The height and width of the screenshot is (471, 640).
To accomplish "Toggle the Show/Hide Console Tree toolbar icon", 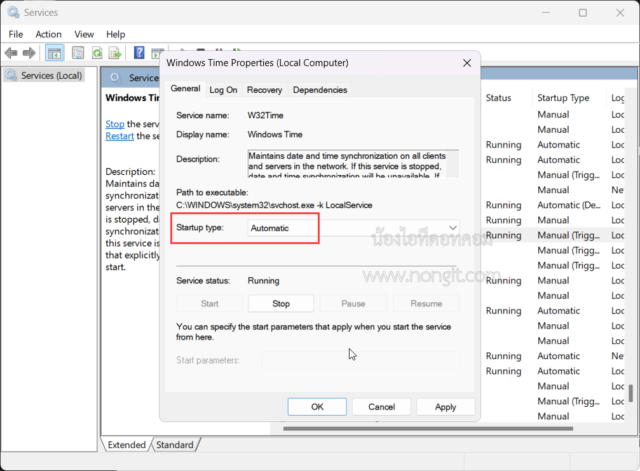I will click(54, 53).
